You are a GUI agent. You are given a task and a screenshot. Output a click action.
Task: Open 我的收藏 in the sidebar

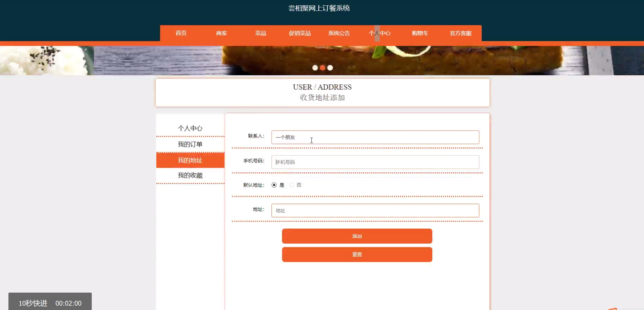click(x=190, y=175)
